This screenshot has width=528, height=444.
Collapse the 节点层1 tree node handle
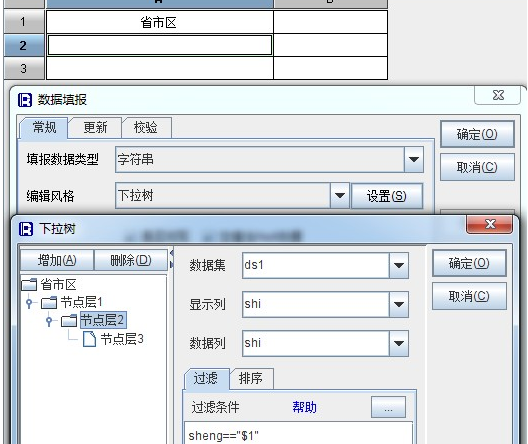29,303
